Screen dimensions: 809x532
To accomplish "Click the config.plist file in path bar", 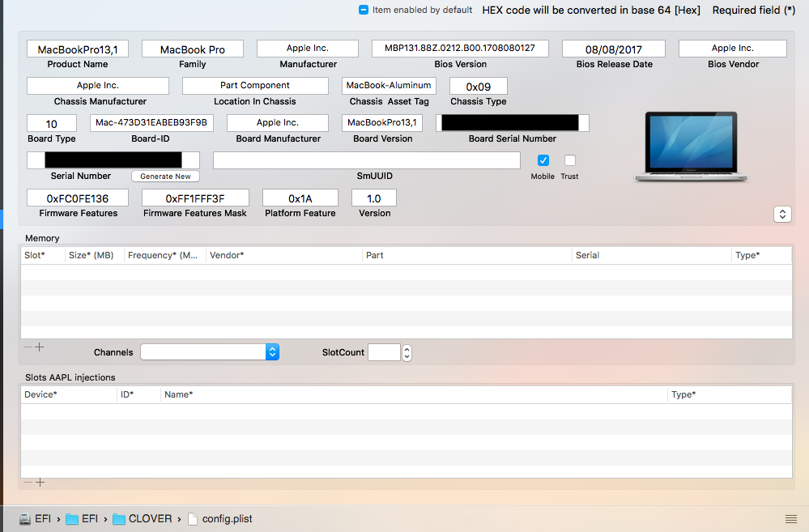I will (x=221, y=519).
